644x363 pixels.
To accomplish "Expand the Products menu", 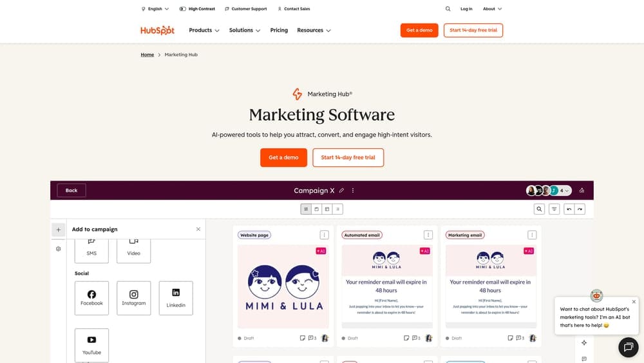I will 204,30.
